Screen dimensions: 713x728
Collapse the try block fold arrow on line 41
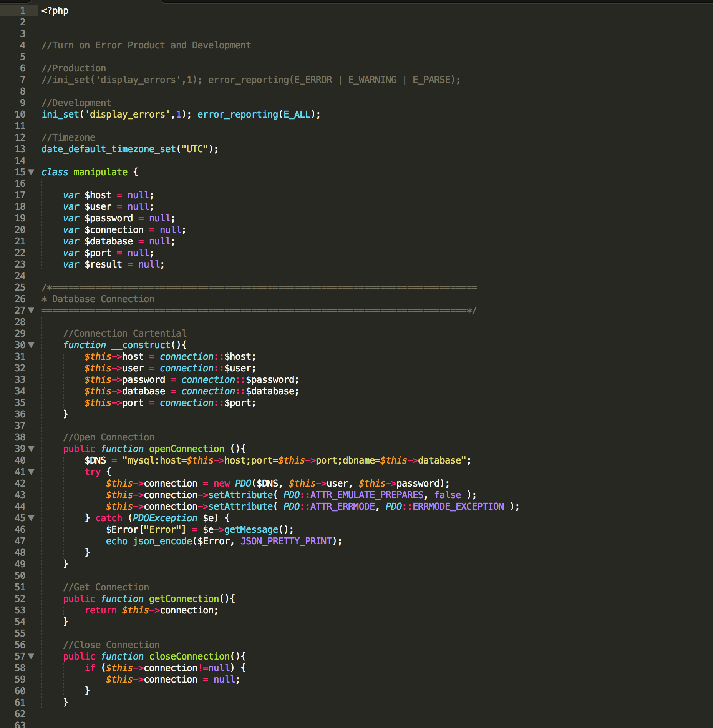coord(31,472)
